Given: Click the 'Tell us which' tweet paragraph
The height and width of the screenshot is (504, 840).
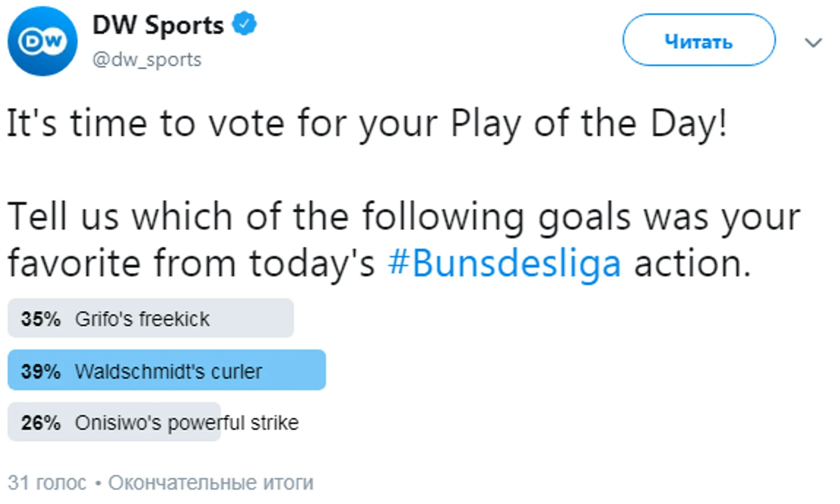Looking at the screenshot, I should pyautogui.click(x=403, y=240).
